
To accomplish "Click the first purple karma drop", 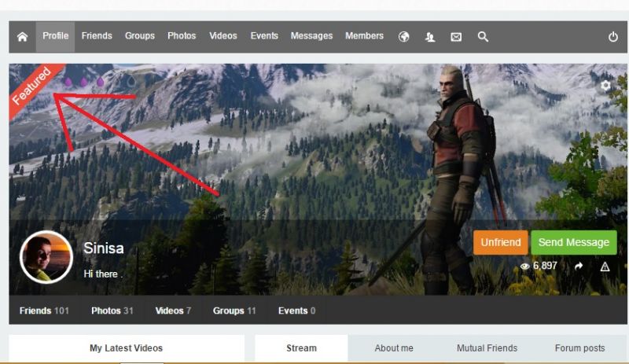I will 68,82.
